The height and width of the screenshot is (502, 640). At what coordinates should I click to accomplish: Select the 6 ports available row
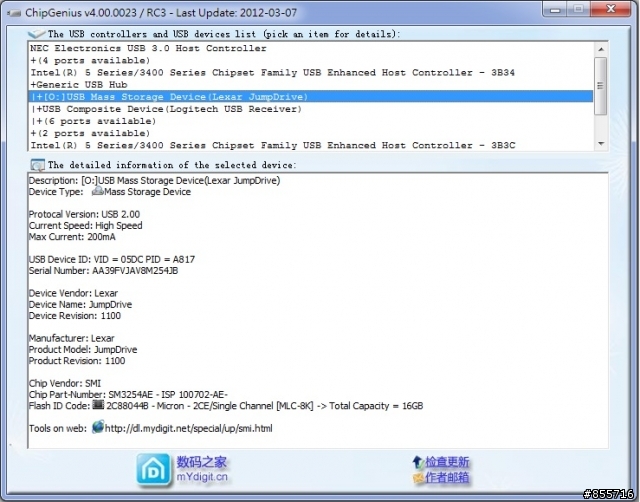[311, 121]
